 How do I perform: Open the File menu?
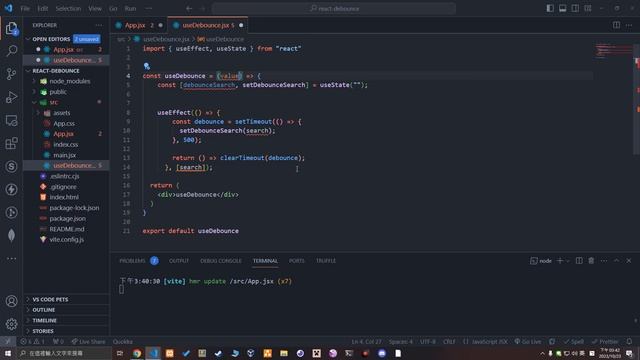click(x=25, y=8)
